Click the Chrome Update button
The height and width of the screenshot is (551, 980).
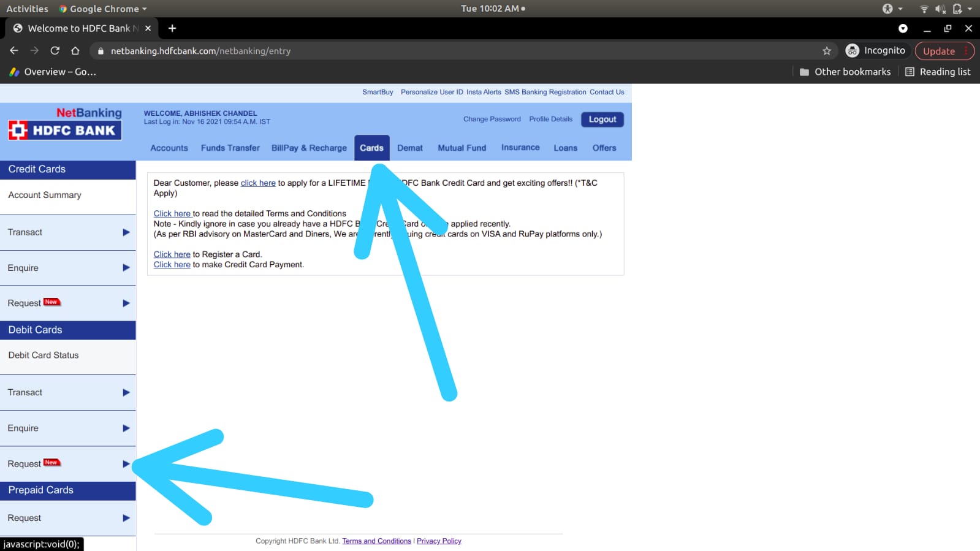944,51
